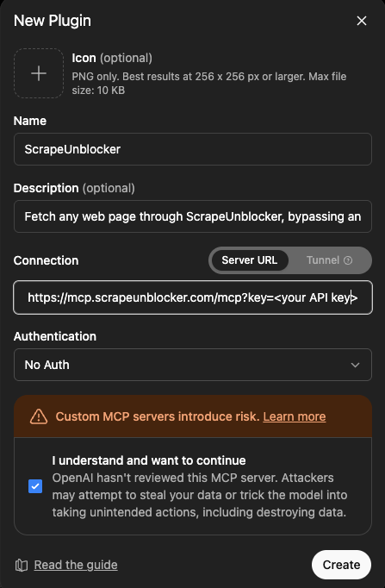Click the book icon beside Read the guide
385x588 pixels.
click(22, 565)
